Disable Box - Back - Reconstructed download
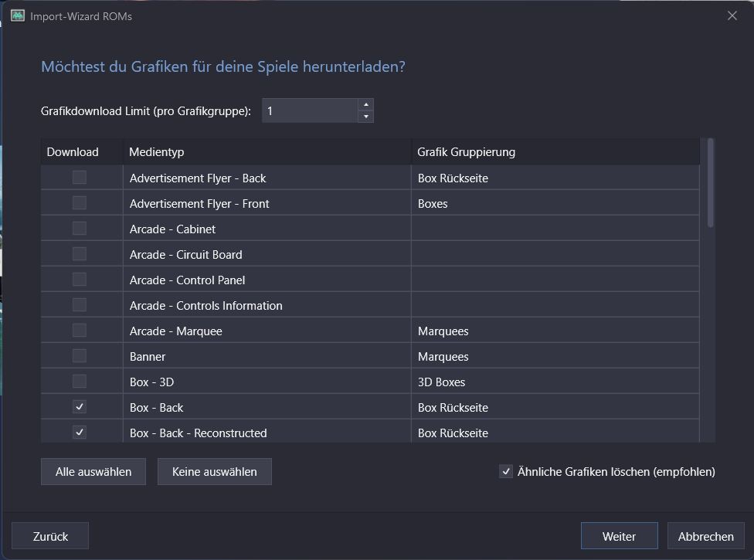Screen dimensions: 754x560 (80, 433)
